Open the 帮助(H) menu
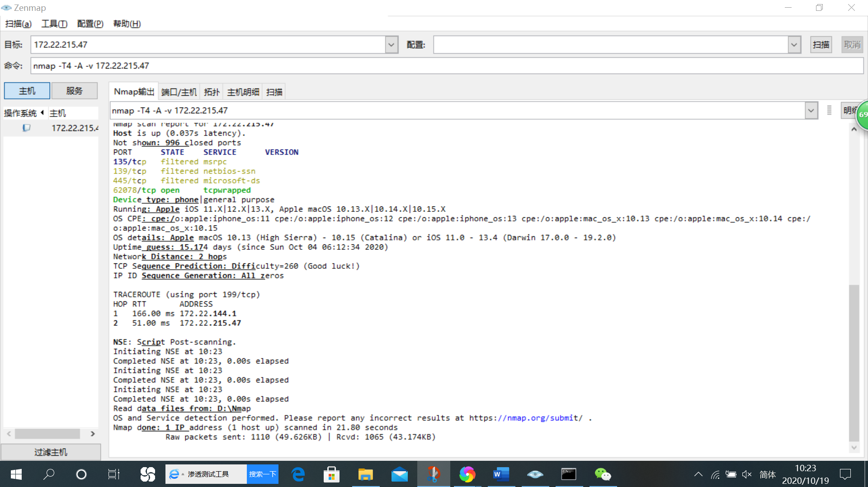Viewport: 868px width, 487px height. point(127,23)
